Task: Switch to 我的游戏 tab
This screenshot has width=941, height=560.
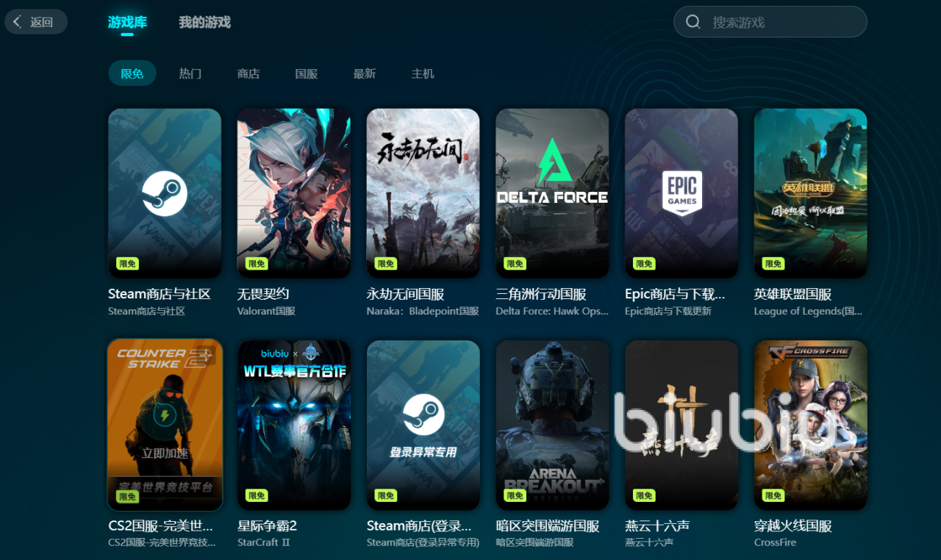Action: click(204, 23)
